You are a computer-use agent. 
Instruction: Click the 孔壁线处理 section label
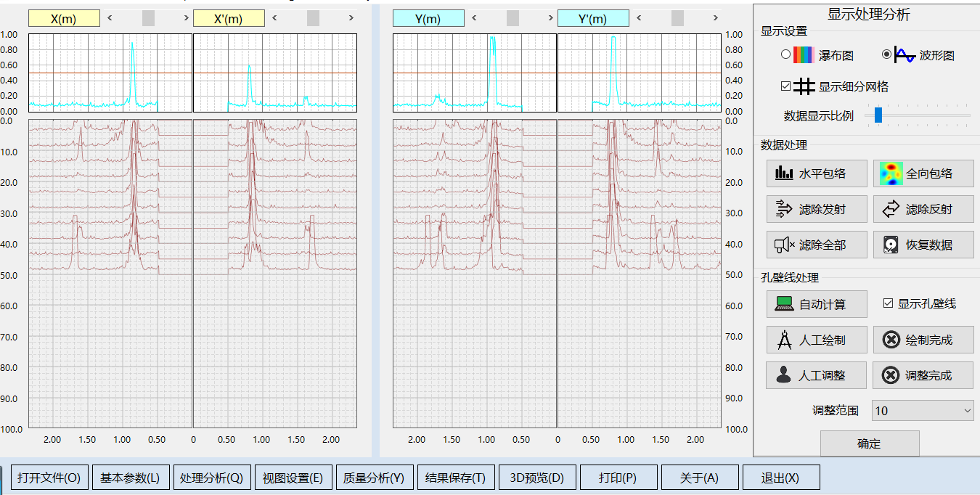pos(790,277)
